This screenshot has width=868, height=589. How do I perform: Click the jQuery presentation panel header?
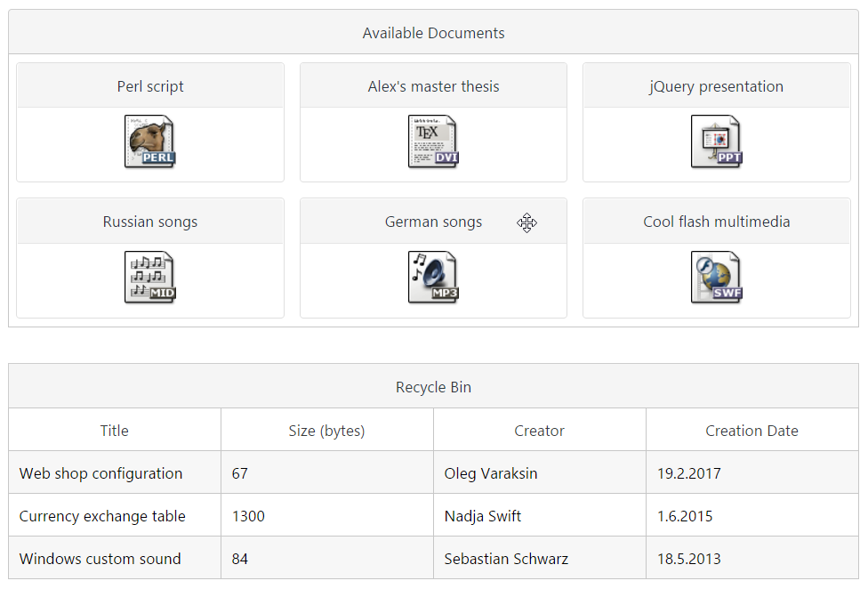click(x=716, y=85)
